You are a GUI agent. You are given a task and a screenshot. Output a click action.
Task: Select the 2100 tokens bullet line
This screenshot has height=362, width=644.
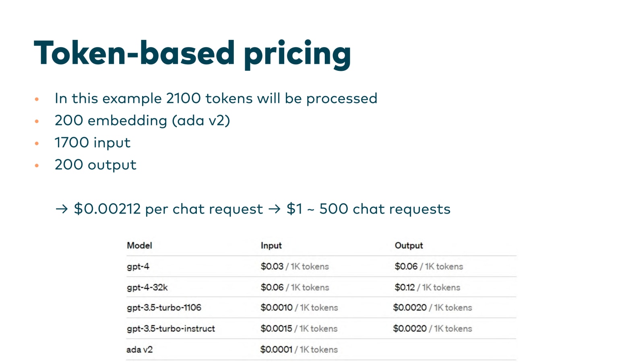pyautogui.click(x=216, y=99)
